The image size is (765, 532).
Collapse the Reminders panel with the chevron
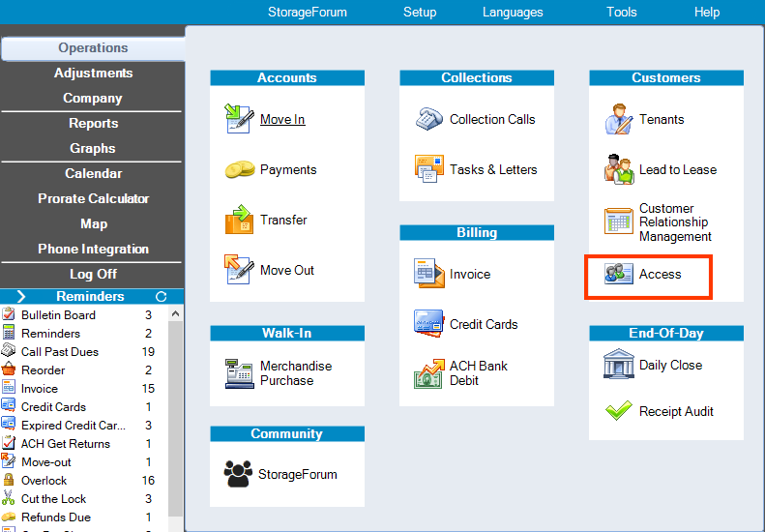tap(21, 296)
